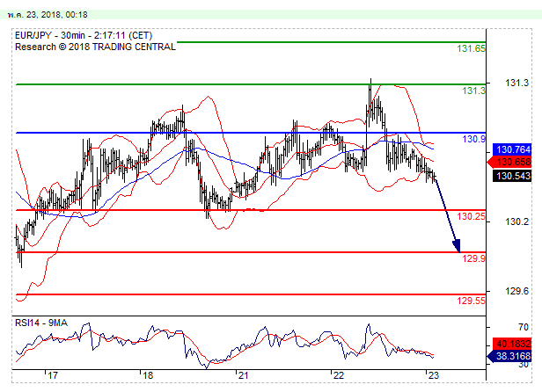Click the red 40.1832 RSI tag
Image resolution: width=542 pixels, height=392 pixels.
513,344
